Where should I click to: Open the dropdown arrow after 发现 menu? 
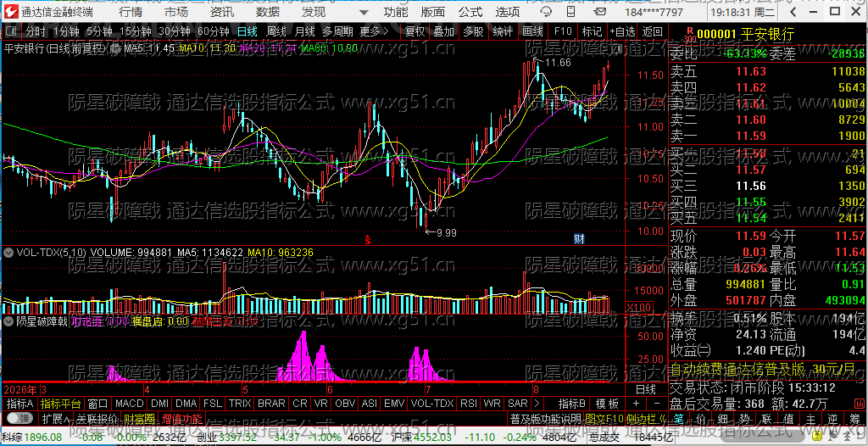click(363, 12)
